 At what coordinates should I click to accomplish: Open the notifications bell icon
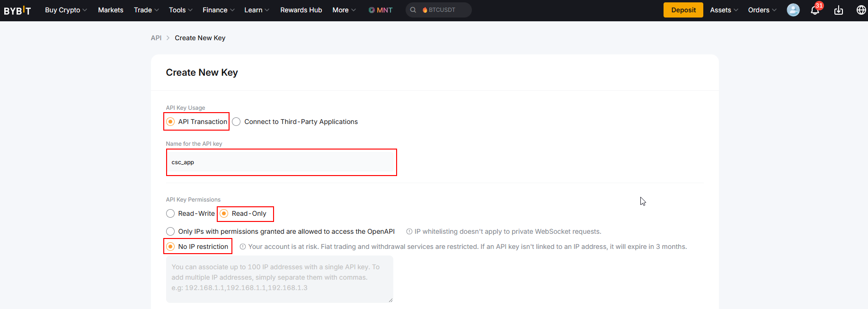pyautogui.click(x=815, y=10)
